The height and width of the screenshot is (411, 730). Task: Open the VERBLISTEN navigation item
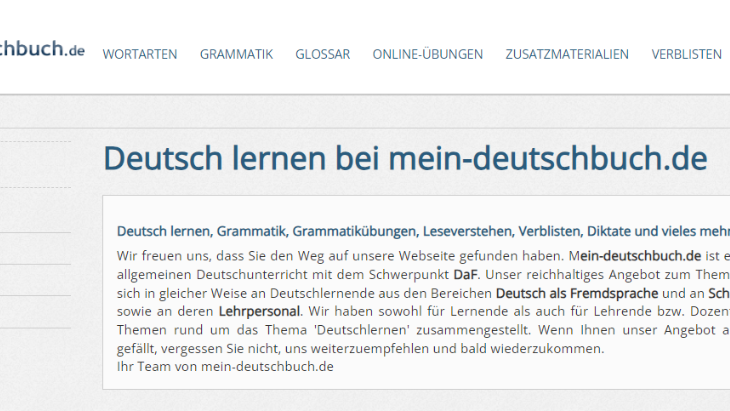point(686,54)
